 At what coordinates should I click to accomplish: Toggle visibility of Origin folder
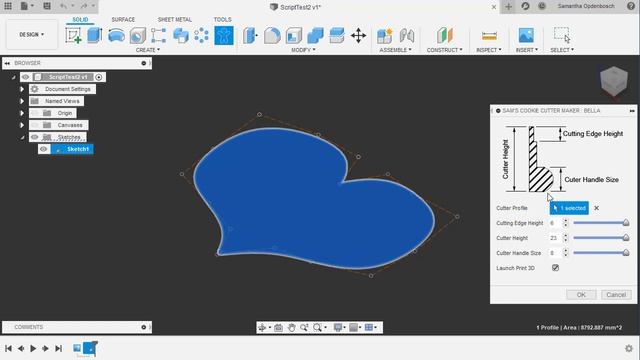click(35, 113)
